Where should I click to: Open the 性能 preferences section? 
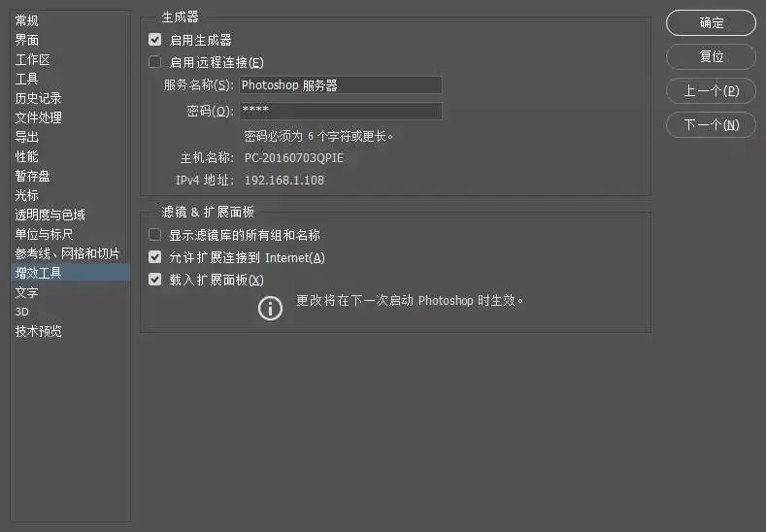[27, 156]
